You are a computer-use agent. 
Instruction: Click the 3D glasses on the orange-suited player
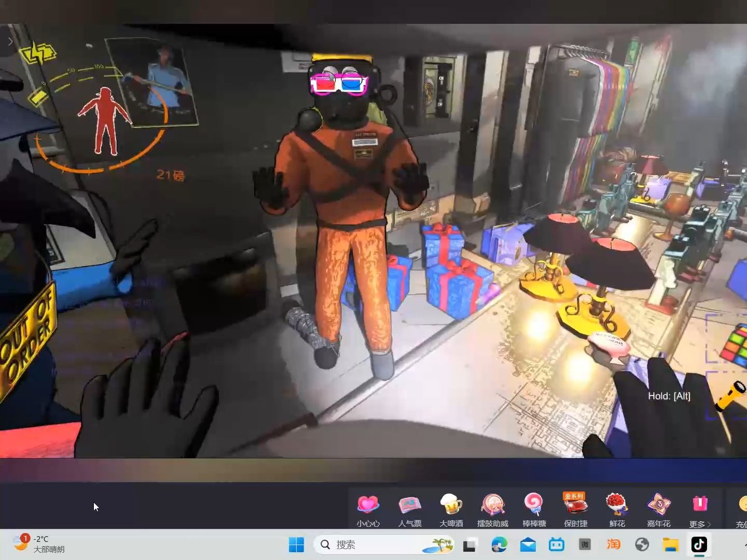click(340, 83)
